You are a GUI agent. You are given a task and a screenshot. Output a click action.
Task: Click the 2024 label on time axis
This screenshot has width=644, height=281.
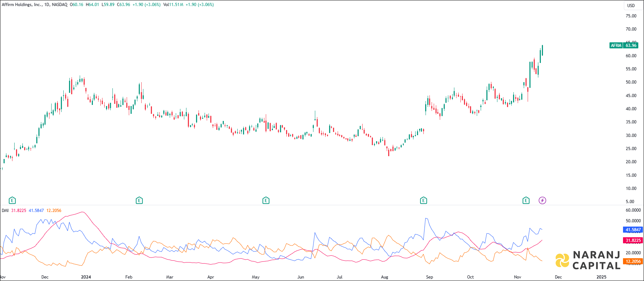(86, 277)
